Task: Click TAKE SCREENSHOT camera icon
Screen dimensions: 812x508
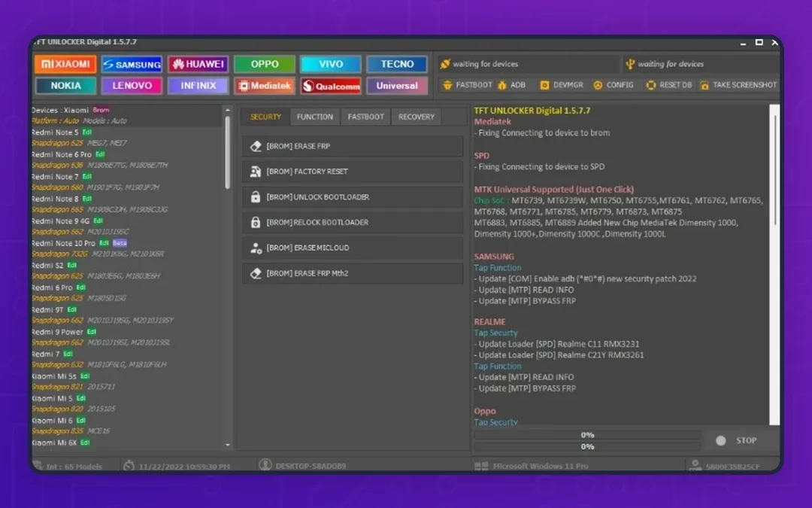Action: [x=704, y=85]
